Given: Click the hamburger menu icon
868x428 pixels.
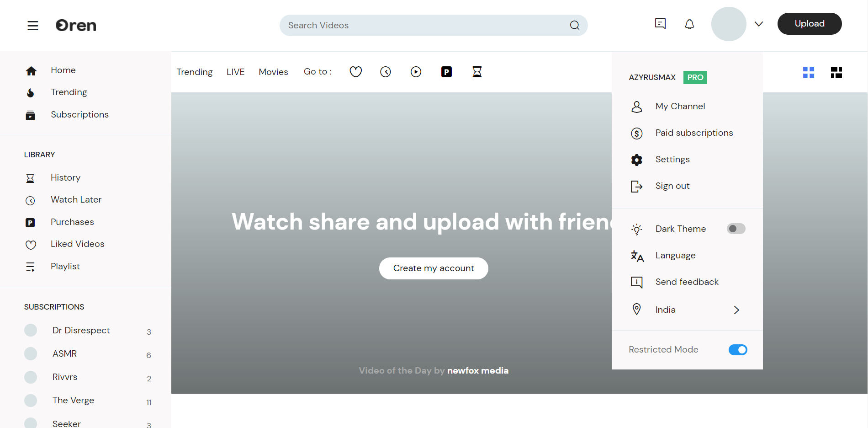Looking at the screenshot, I should [x=32, y=26].
